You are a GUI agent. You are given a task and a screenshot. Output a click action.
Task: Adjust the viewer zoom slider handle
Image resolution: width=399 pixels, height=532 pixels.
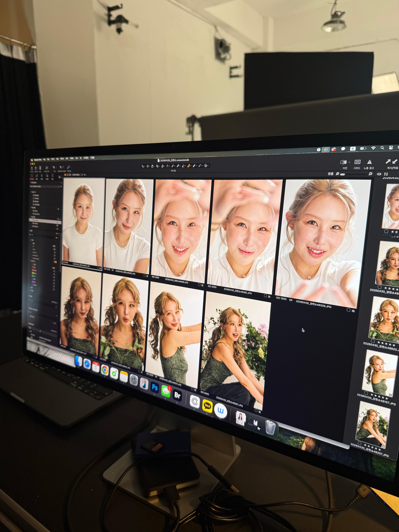[342, 174]
